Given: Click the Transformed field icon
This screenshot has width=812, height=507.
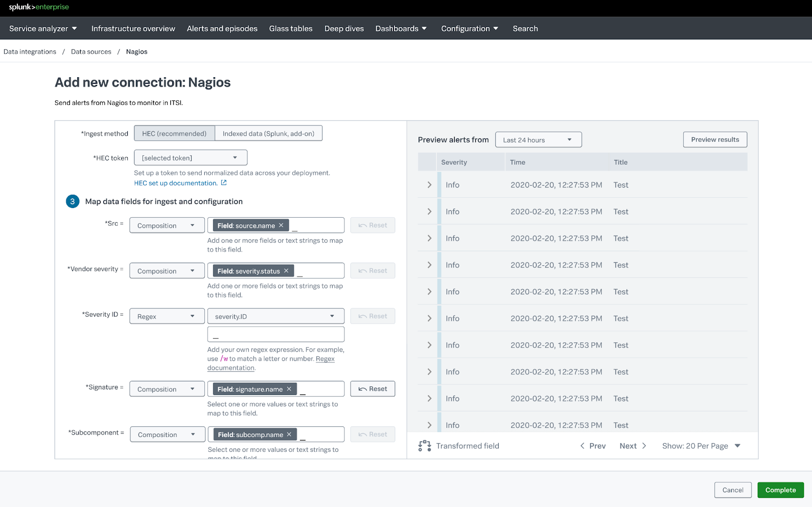Looking at the screenshot, I should click(424, 446).
